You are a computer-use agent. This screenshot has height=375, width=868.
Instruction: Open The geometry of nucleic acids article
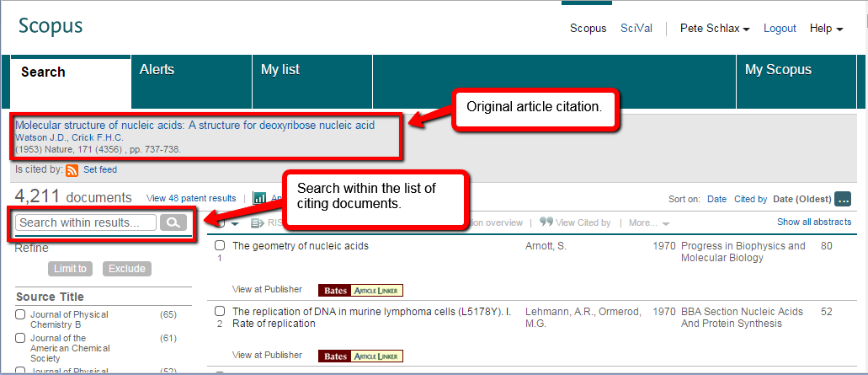301,246
